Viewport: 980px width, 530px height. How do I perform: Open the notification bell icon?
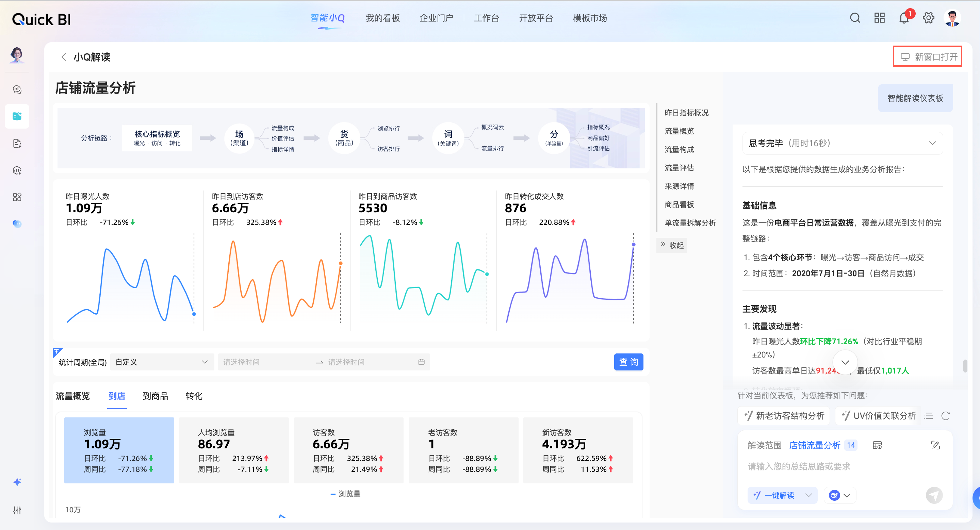coord(904,18)
